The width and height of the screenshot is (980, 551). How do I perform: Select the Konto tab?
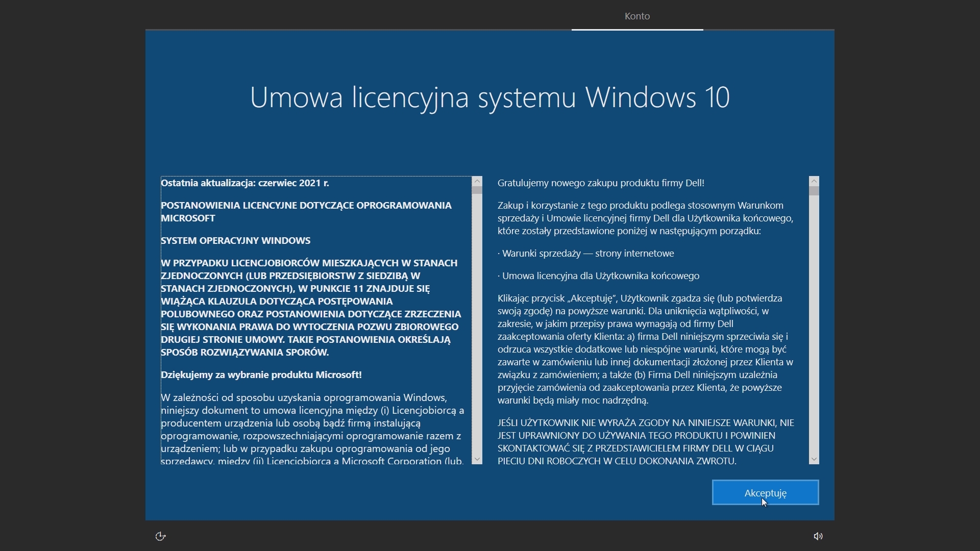tap(637, 16)
